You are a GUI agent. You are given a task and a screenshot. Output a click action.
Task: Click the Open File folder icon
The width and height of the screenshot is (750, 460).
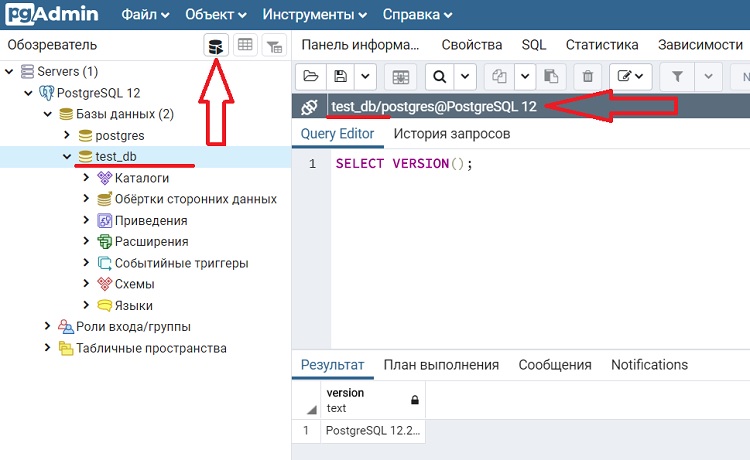[x=311, y=76]
